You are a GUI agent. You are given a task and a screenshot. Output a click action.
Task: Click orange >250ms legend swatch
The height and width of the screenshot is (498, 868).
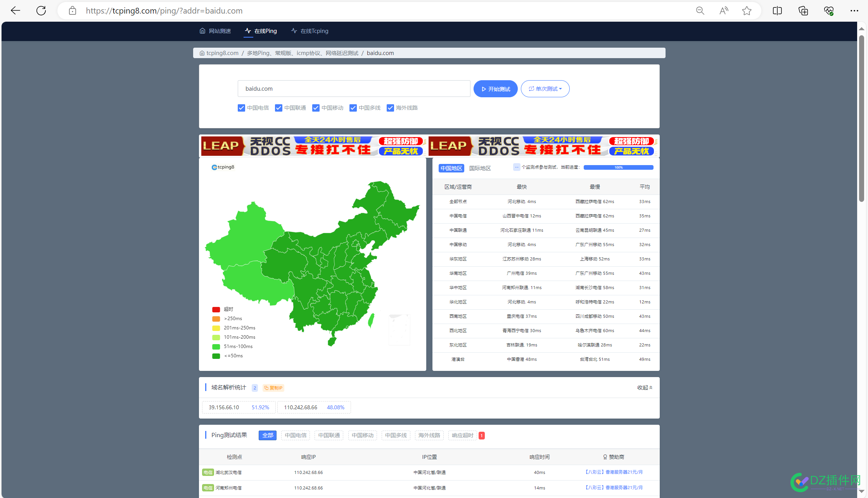tap(216, 319)
